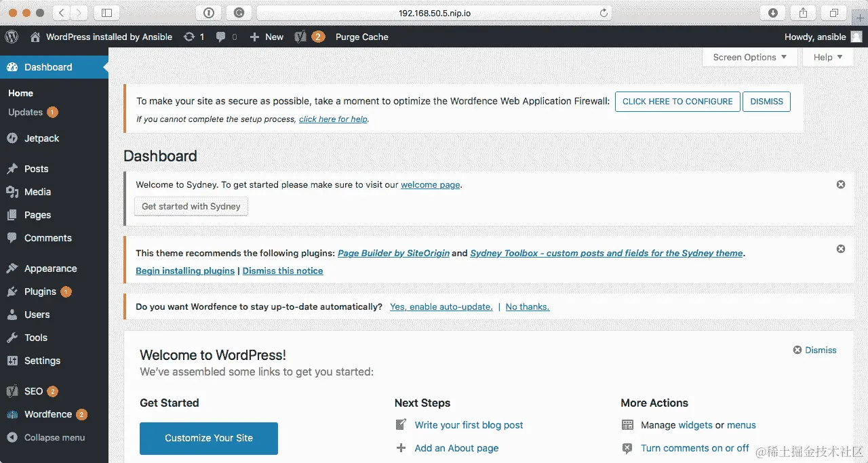This screenshot has height=463, width=868.
Task: Click the Safari reload page icon
Action: tap(604, 13)
